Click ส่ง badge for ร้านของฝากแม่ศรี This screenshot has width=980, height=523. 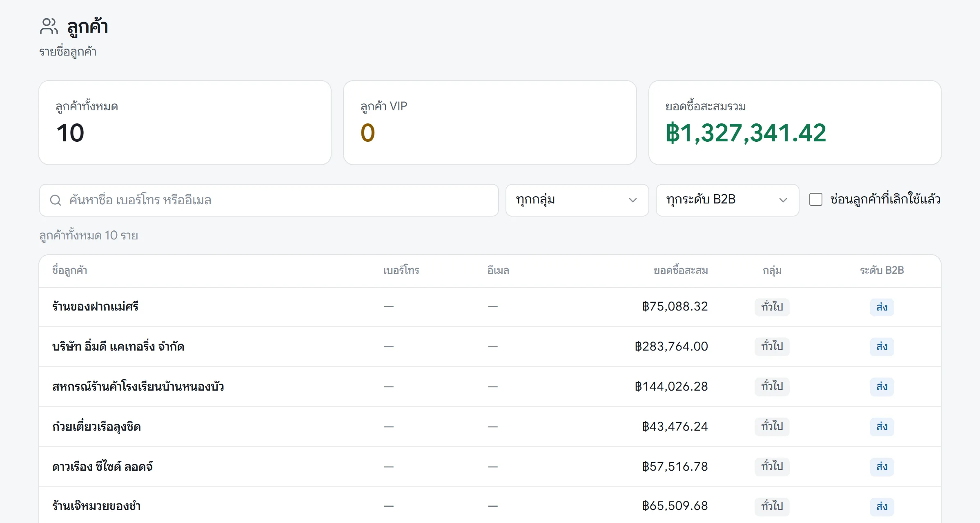click(x=882, y=307)
